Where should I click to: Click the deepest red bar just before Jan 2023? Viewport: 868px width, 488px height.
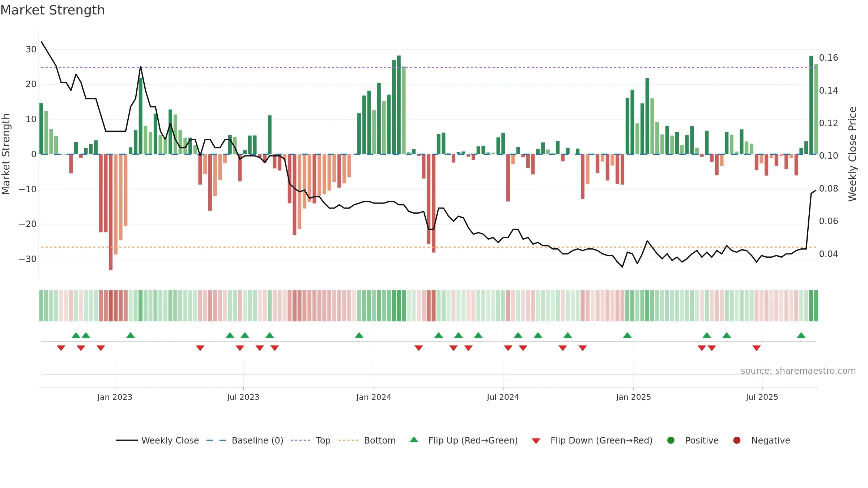point(111,212)
